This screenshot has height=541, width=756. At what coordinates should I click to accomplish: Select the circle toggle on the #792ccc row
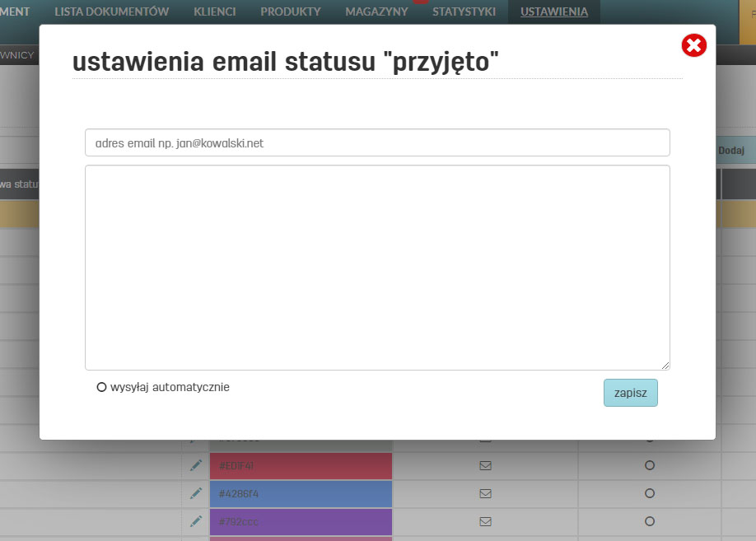[650, 521]
